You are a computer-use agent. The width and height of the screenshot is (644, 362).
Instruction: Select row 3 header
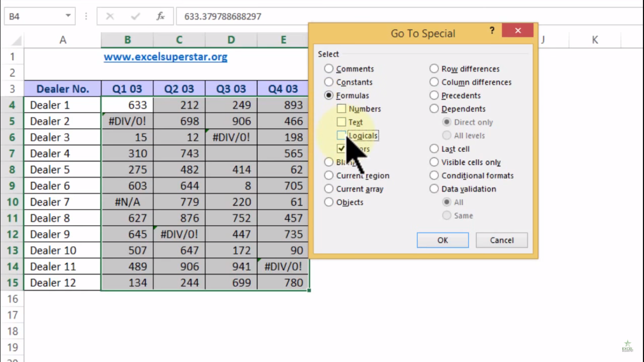coord(12,89)
